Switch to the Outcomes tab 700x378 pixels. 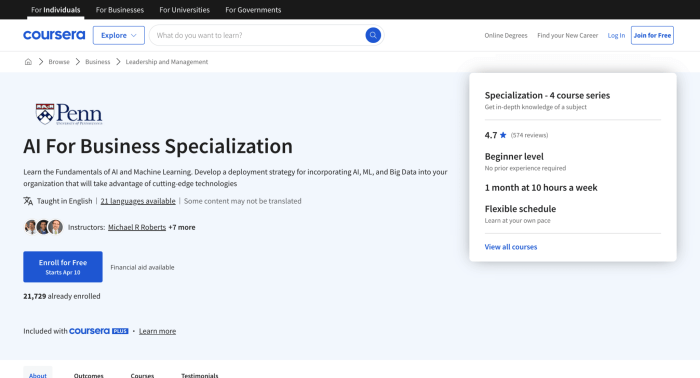point(88,375)
